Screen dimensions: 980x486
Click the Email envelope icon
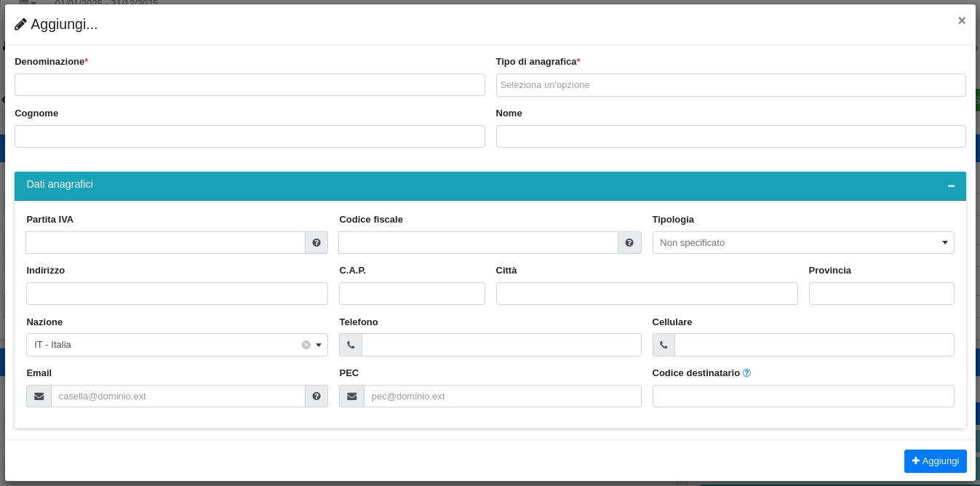point(39,397)
